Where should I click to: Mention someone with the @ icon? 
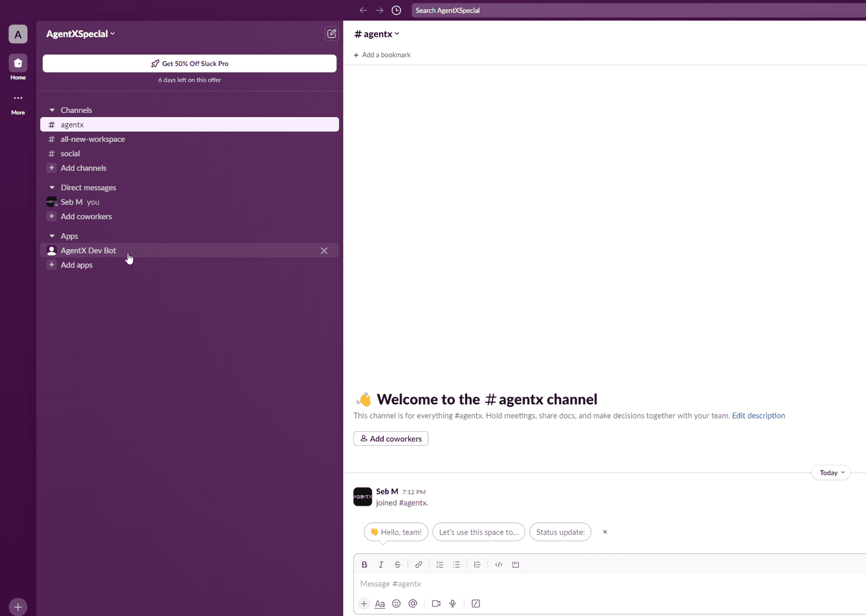(x=413, y=603)
